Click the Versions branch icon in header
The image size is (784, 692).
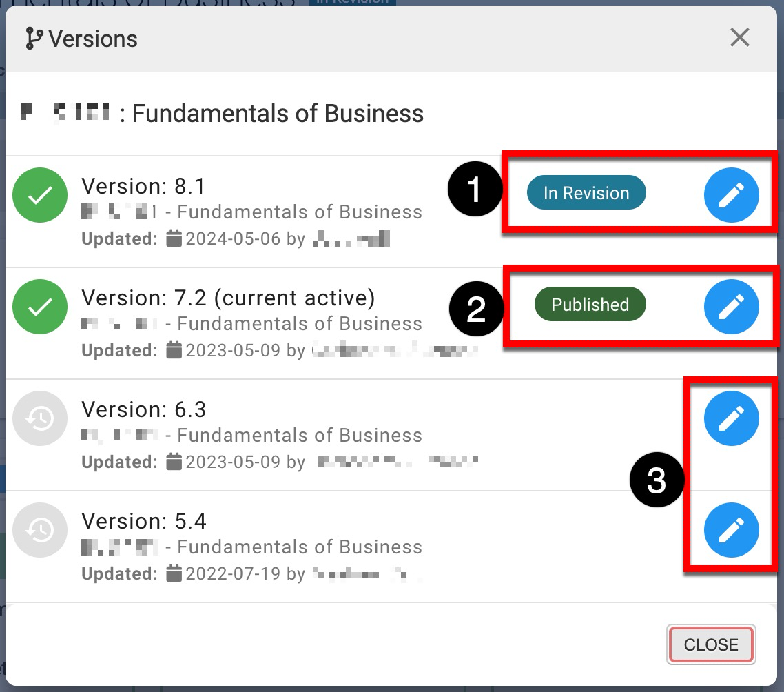click(x=33, y=39)
